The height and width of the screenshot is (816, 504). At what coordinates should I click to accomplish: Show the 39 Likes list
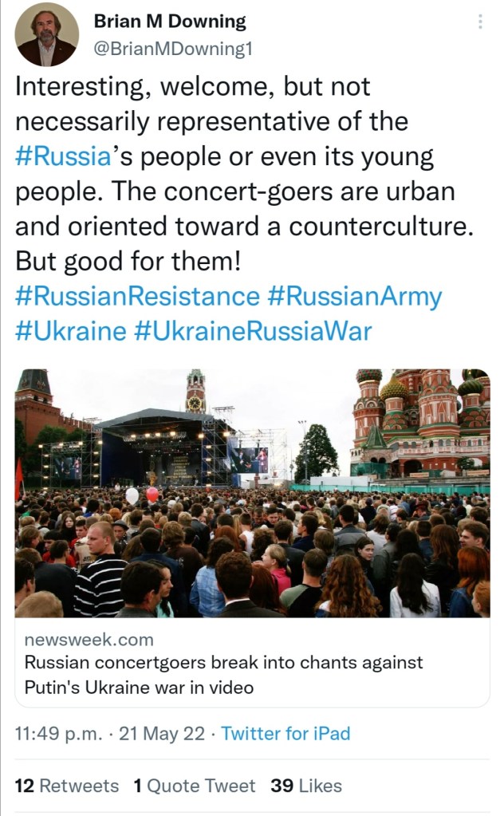[306, 786]
